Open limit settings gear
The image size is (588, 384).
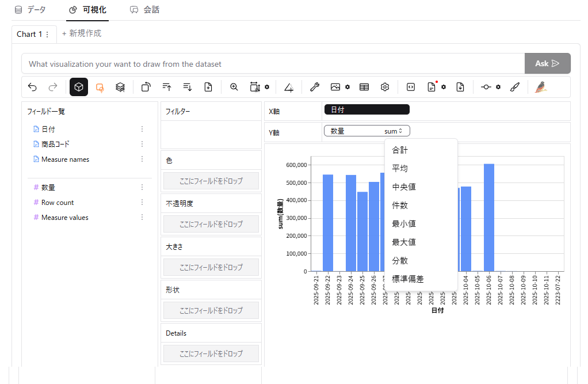coord(498,87)
